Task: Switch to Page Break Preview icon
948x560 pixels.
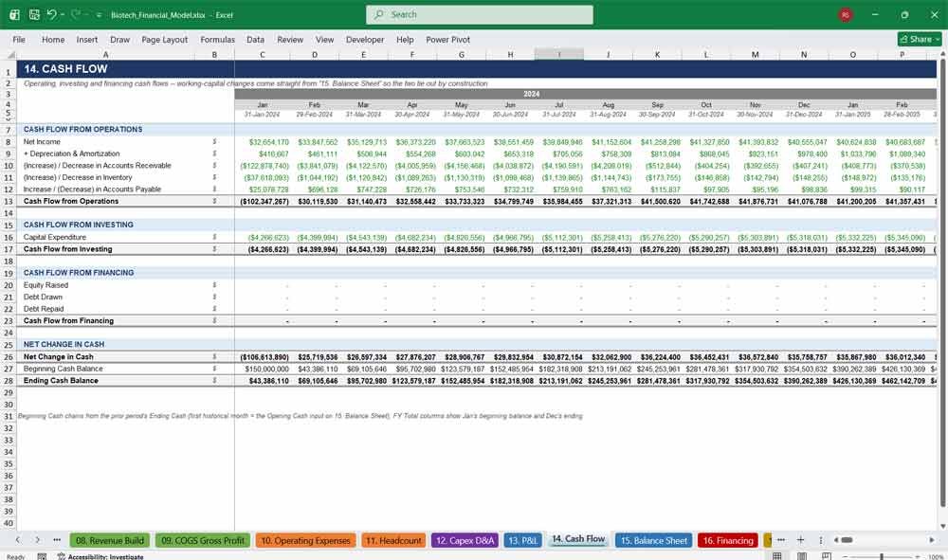Action: point(827,556)
